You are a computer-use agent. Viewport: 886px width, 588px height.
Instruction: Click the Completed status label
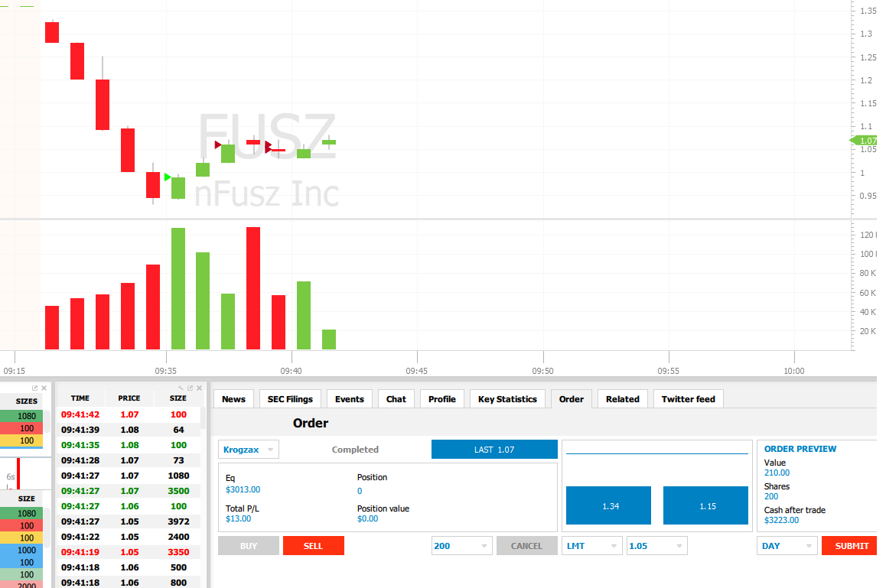355,450
